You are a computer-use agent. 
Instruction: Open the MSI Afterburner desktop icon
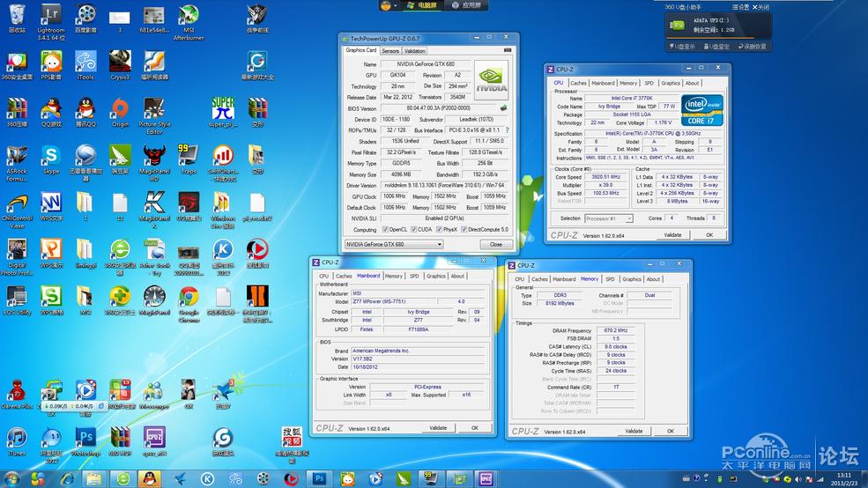tap(189, 22)
